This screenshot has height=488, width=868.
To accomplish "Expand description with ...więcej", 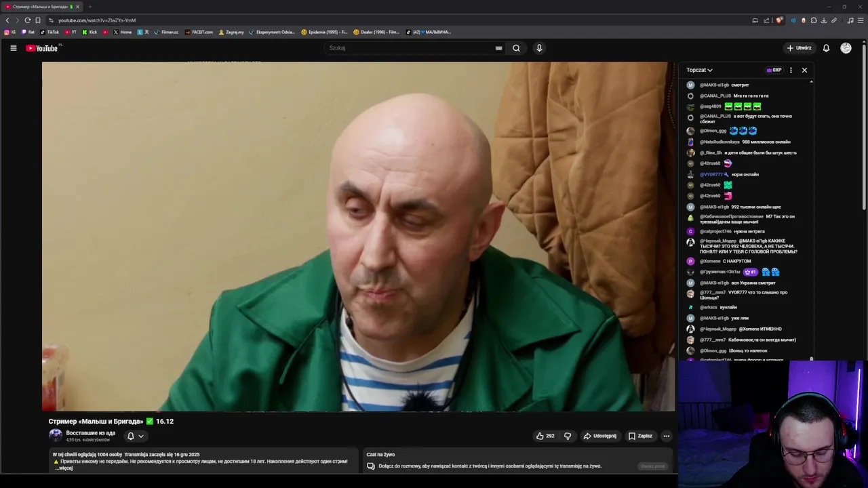I will click(x=64, y=468).
